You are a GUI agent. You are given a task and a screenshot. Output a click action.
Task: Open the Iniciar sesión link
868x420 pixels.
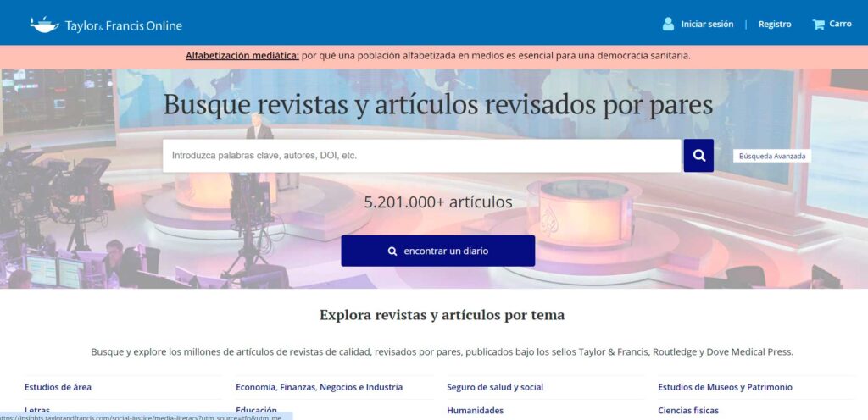(x=707, y=25)
